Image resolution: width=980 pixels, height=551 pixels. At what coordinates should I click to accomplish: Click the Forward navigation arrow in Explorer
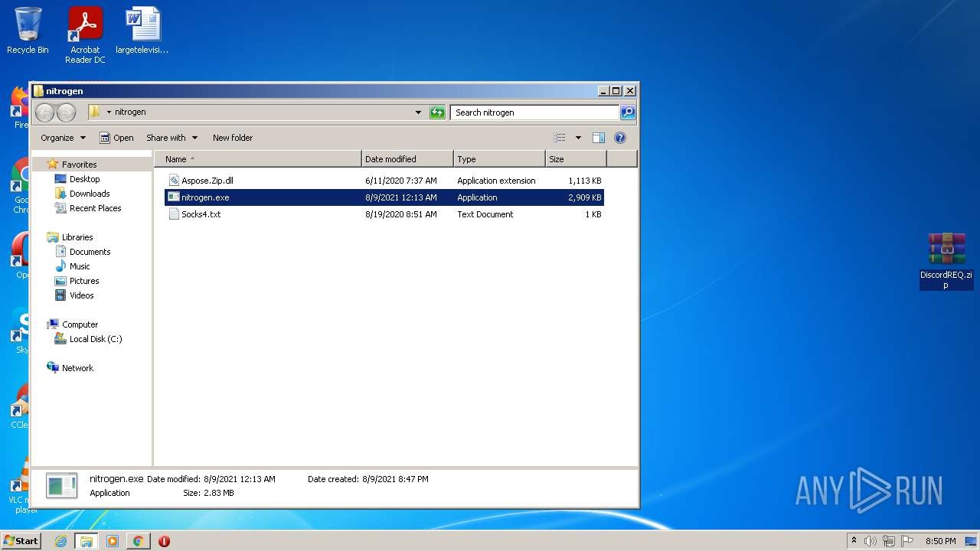67,112
